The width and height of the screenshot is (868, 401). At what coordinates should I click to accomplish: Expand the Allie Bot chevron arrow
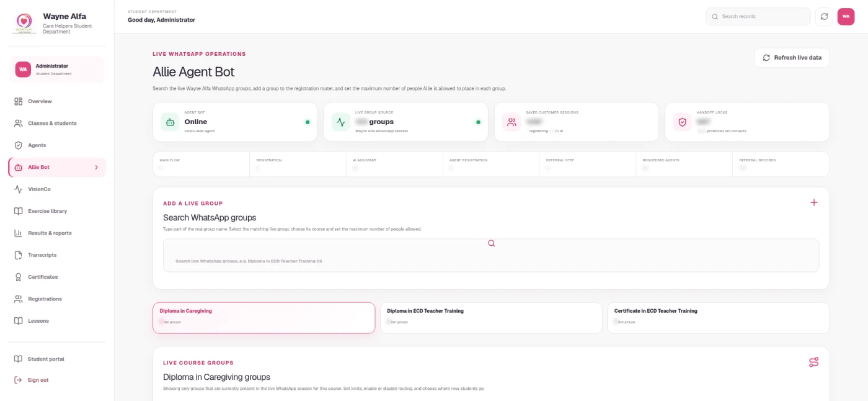click(96, 168)
